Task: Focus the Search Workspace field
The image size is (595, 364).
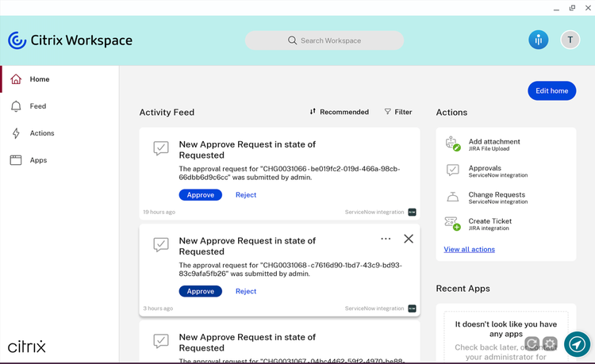Action: pyautogui.click(x=324, y=40)
